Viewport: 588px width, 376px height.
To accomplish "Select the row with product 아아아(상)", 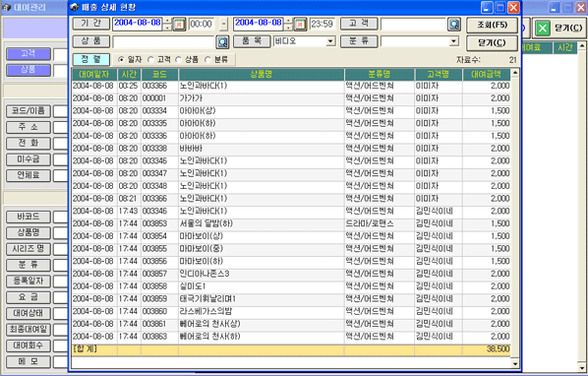I will [291, 111].
